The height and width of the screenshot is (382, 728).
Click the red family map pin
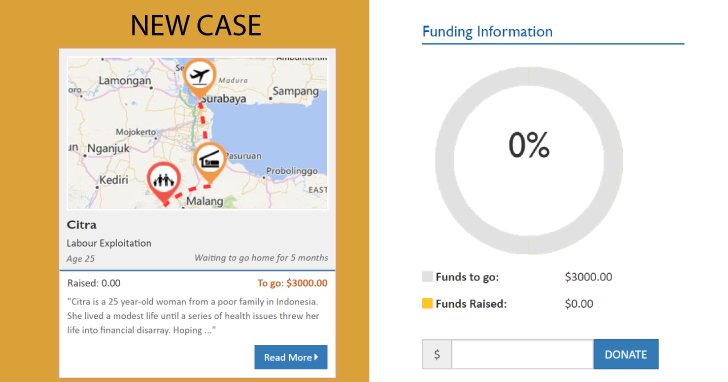point(163,182)
